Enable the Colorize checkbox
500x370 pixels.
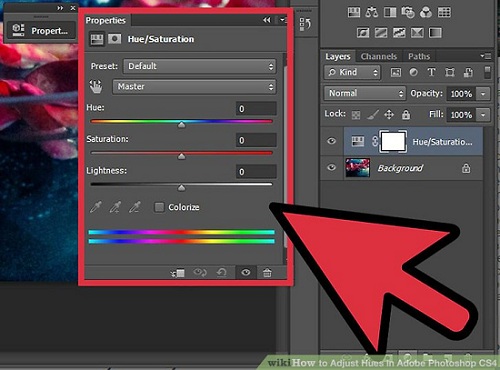[159, 207]
